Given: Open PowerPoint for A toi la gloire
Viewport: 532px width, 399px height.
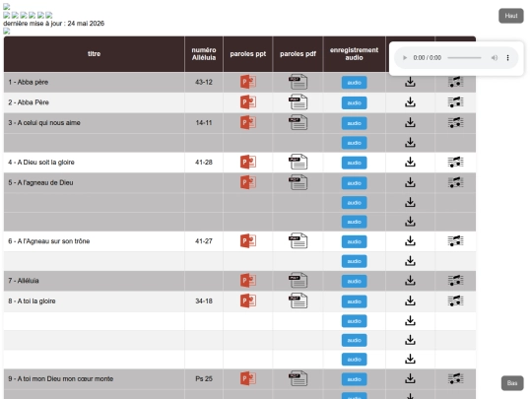Looking at the screenshot, I should pos(248,300).
